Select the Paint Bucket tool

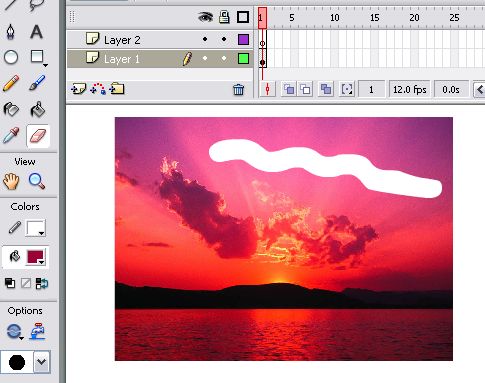38,109
